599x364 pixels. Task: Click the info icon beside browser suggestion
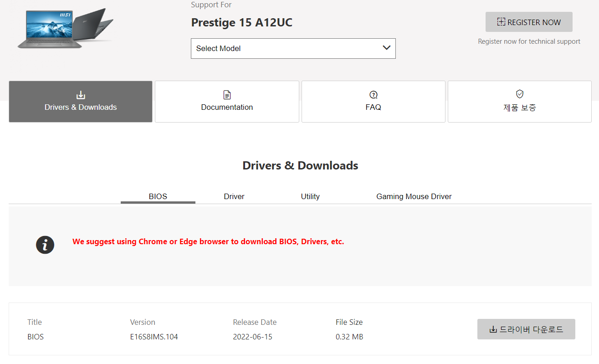(x=45, y=245)
